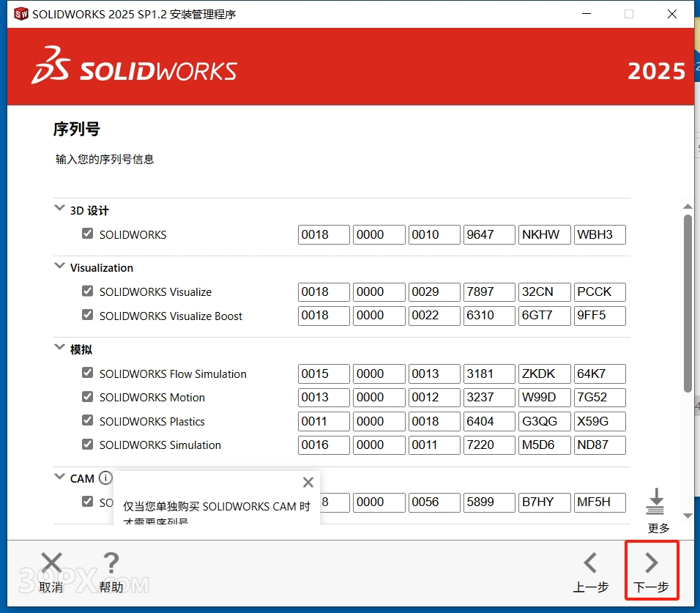Click the Cancel X icon

coord(51,563)
